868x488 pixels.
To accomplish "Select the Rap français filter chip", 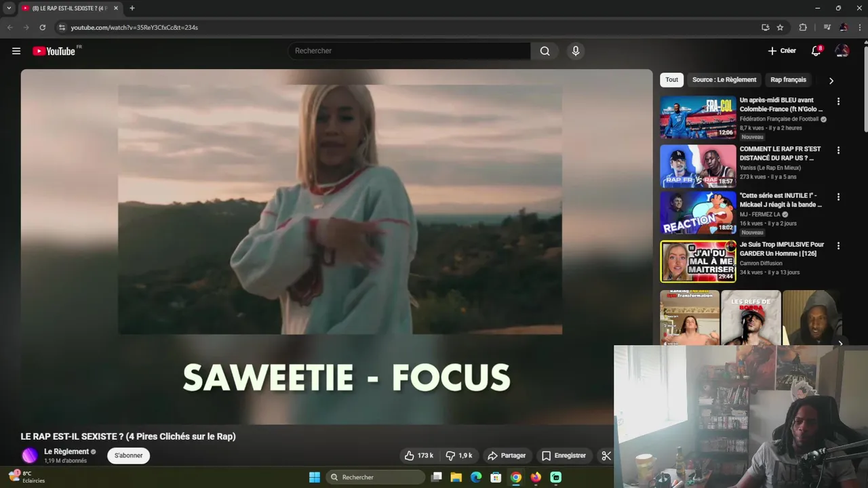I will pyautogui.click(x=788, y=80).
